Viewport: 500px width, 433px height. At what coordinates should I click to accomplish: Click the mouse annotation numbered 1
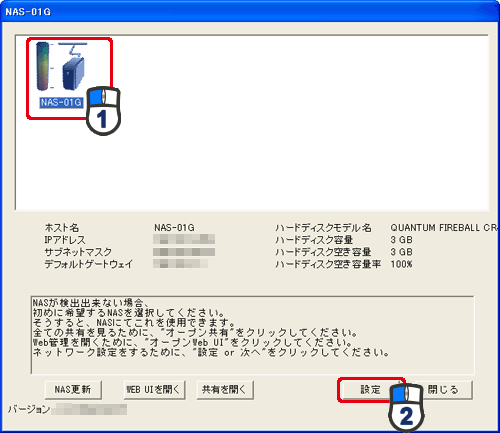point(103,111)
